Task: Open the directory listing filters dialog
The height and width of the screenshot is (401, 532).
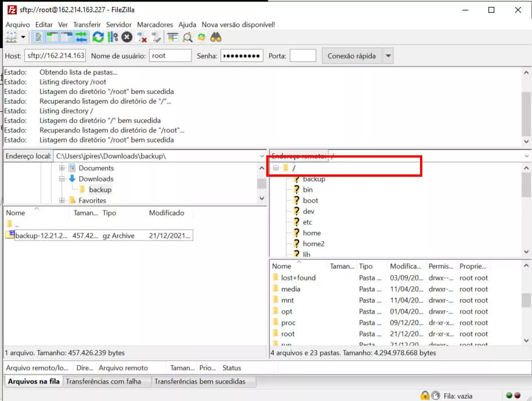Action: [173, 37]
